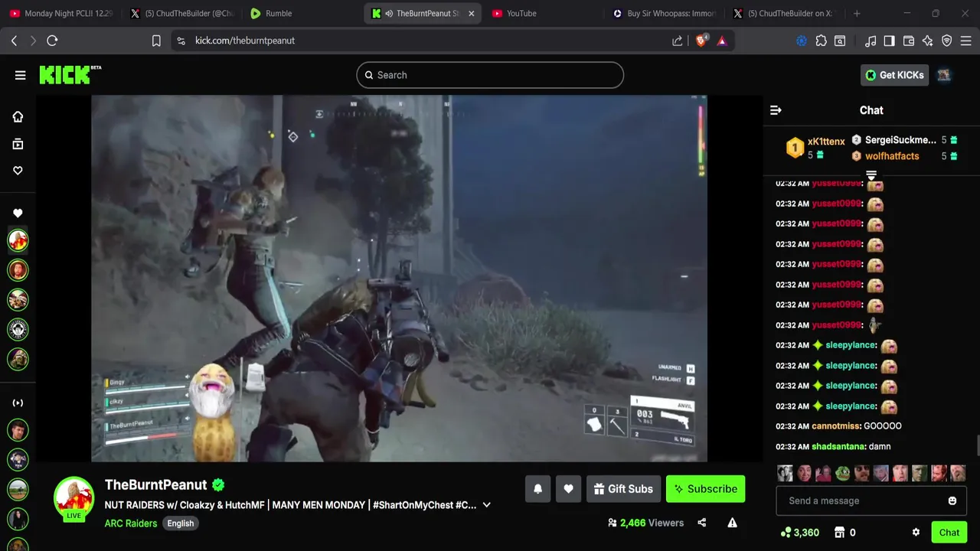Open Brave VPN shield icon

tap(946, 41)
